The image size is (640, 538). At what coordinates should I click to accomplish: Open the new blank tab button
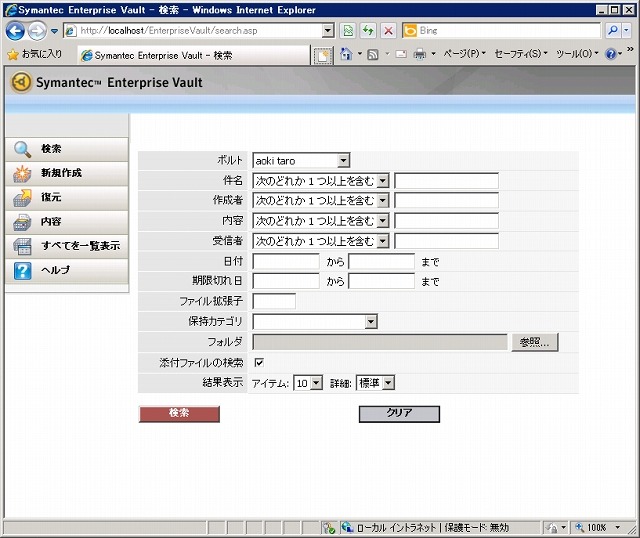click(322, 56)
